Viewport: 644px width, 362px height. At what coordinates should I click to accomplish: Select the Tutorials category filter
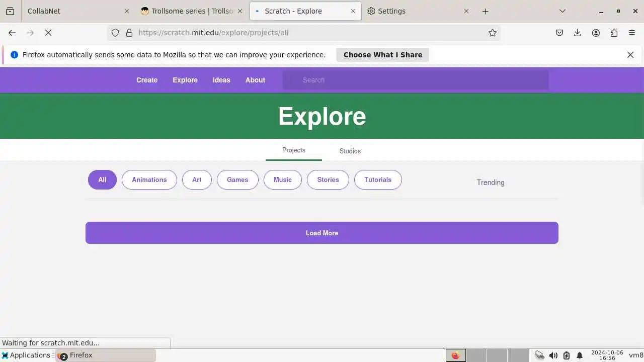378,179
